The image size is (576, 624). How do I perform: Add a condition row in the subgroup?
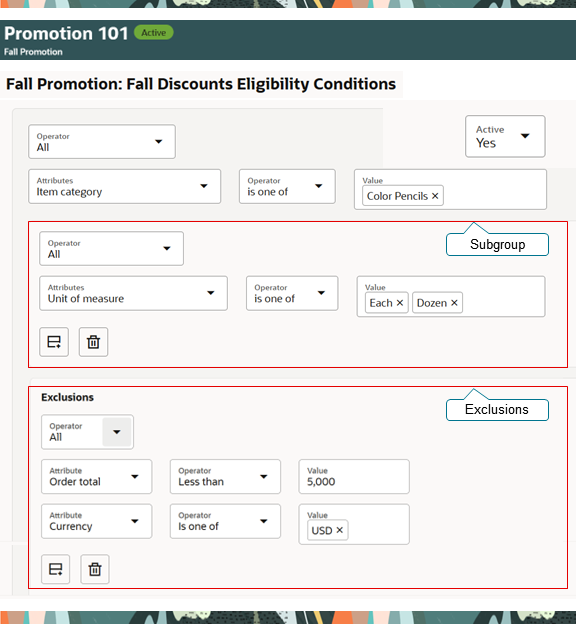[54, 342]
